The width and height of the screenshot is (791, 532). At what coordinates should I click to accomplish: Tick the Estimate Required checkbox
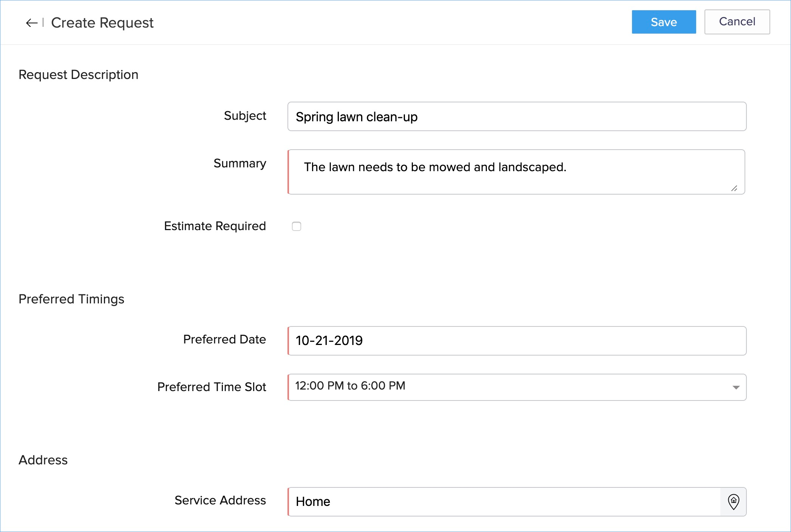coord(297,226)
